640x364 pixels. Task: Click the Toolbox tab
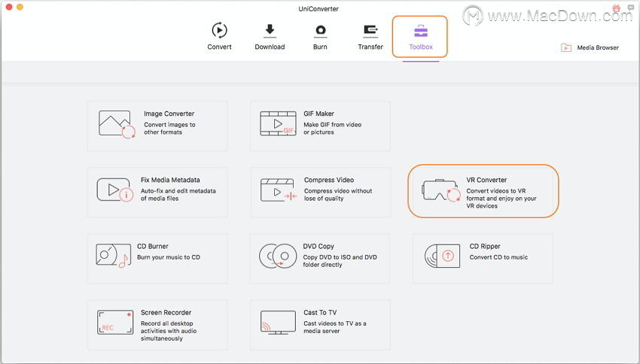click(x=420, y=37)
